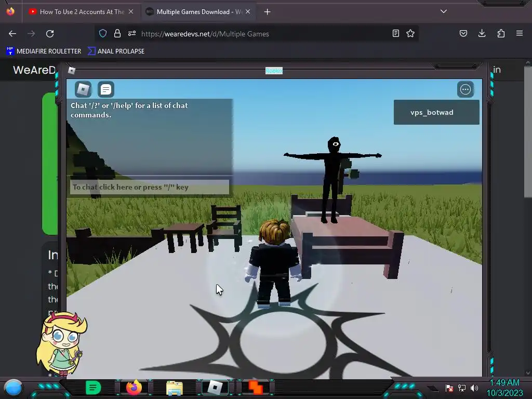Open network status tray icon
This screenshot has width=532, height=399.
point(462,388)
